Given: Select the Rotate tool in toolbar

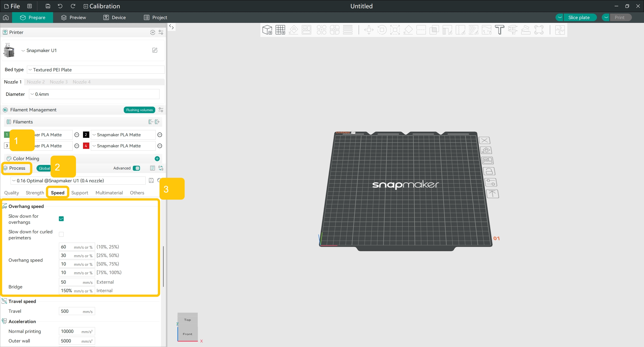Looking at the screenshot, I should [x=382, y=30].
